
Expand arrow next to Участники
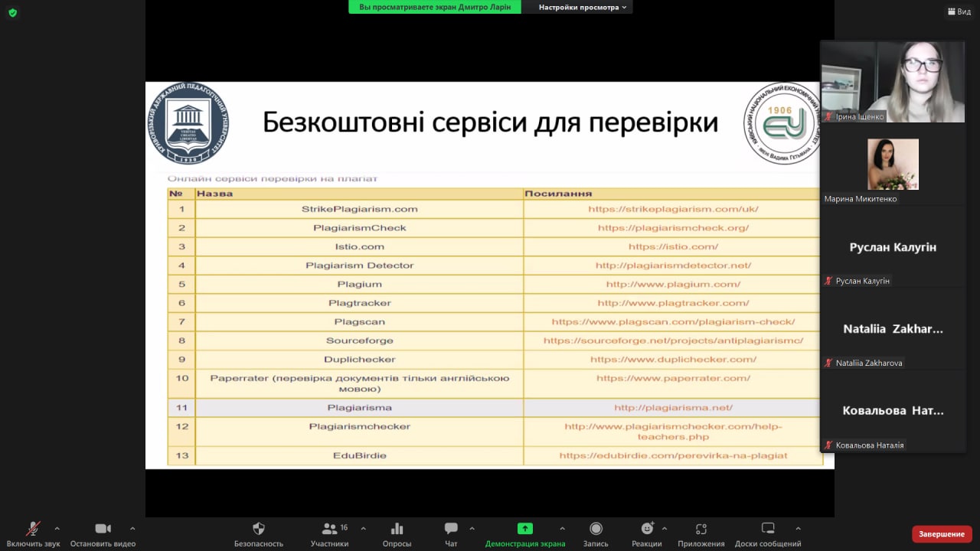coord(363,528)
